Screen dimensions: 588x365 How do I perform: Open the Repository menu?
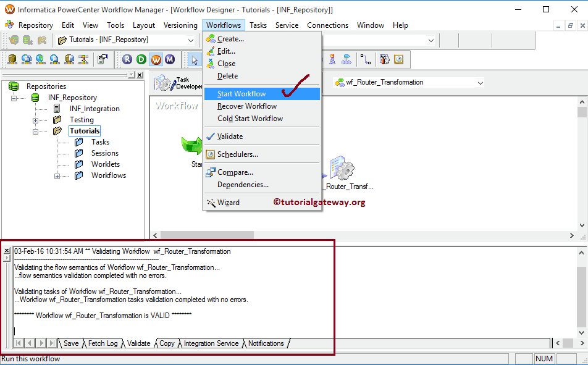[36, 25]
